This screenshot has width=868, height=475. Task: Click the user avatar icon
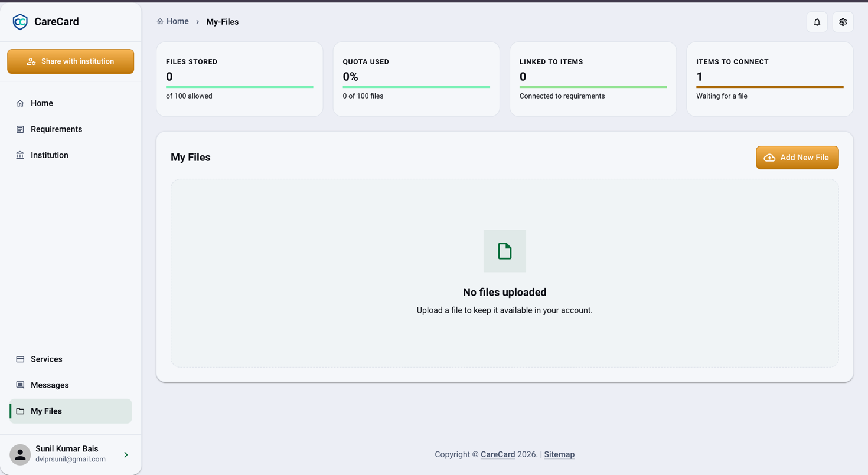[20, 454]
